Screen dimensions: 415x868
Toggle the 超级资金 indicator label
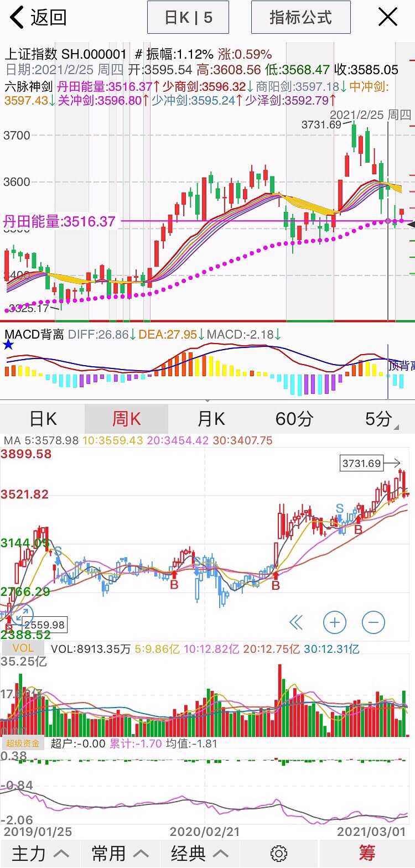coord(23,744)
